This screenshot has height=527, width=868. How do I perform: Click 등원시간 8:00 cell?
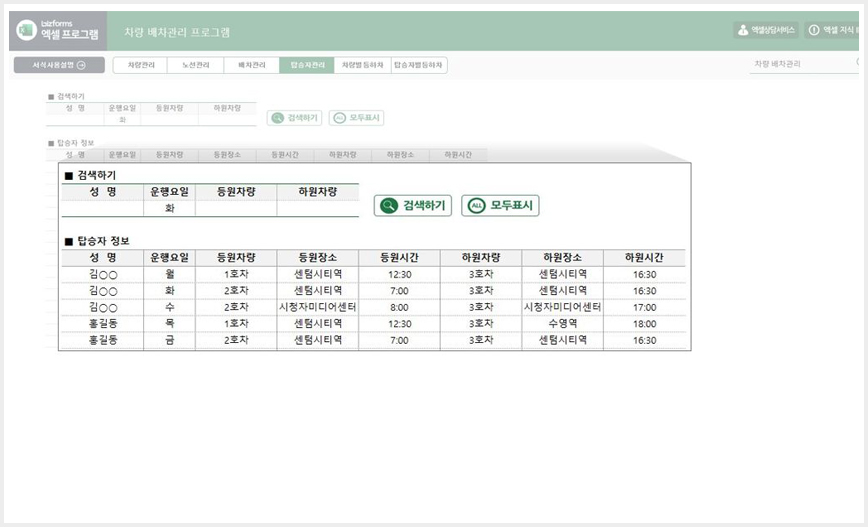399,307
